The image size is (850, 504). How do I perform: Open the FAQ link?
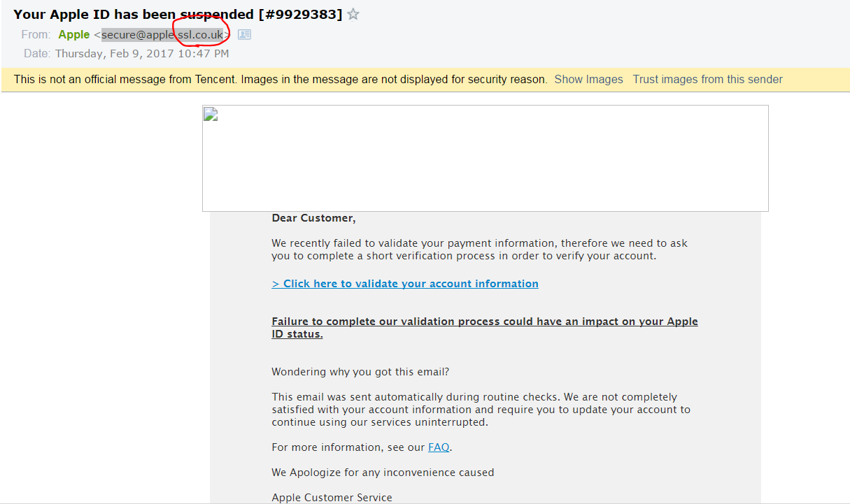tap(439, 447)
